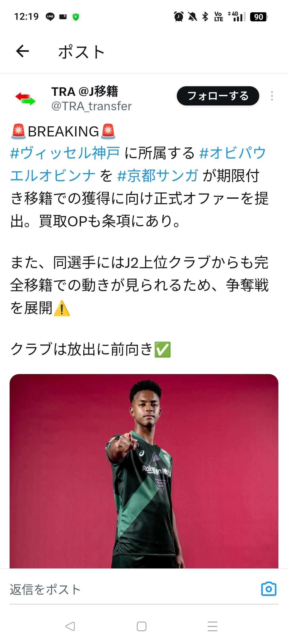This screenshot has height=644, width=288.
Task: Tap the Android home square button
Action: (x=142, y=626)
